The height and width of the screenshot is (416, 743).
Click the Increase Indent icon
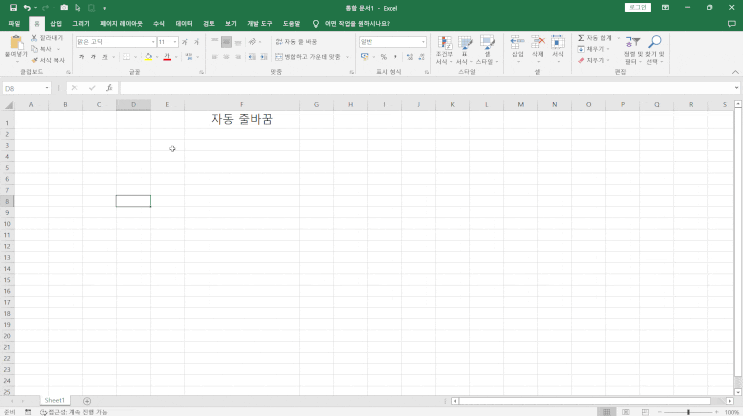coord(264,57)
